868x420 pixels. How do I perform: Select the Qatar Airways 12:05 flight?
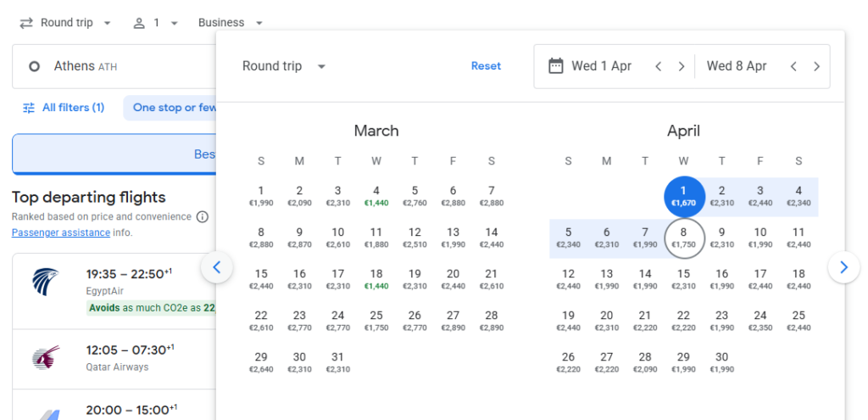(x=114, y=359)
